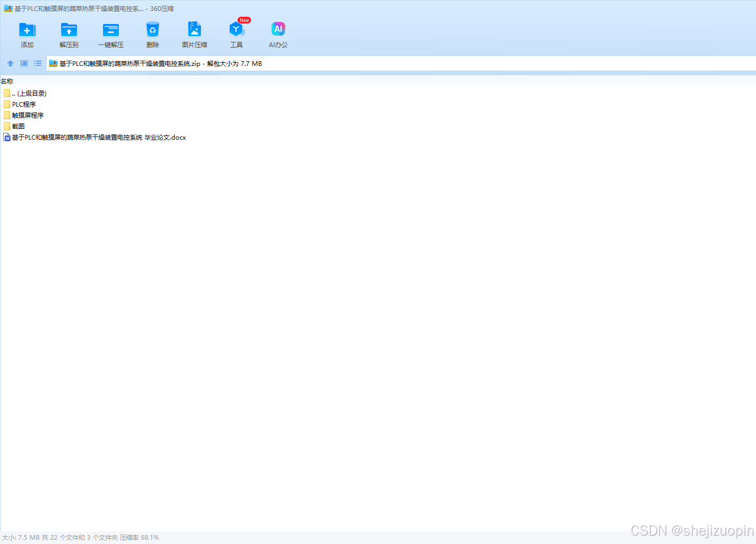Open the 工具 (Tools) icon
The image size is (756, 544).
[x=236, y=29]
